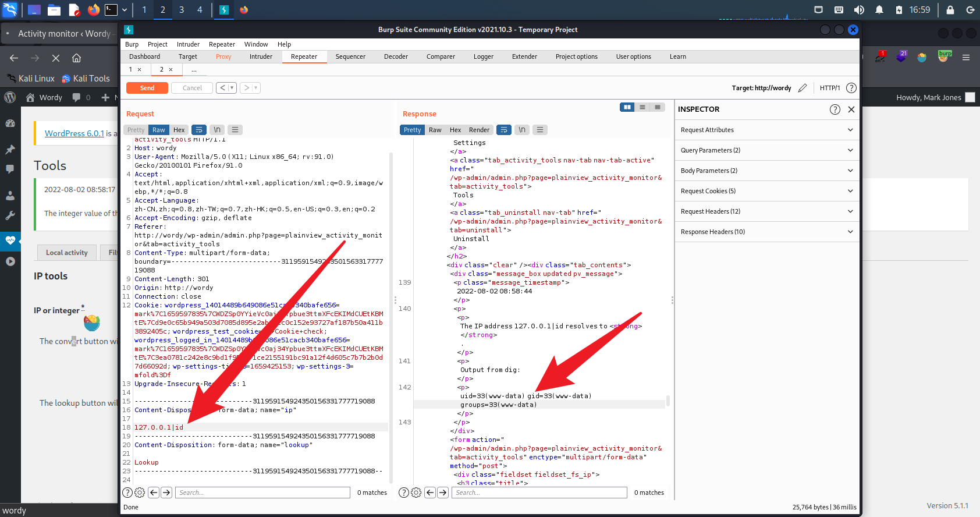The width and height of the screenshot is (980, 517).
Task: Switch Response view to Render
Action: [x=479, y=130]
